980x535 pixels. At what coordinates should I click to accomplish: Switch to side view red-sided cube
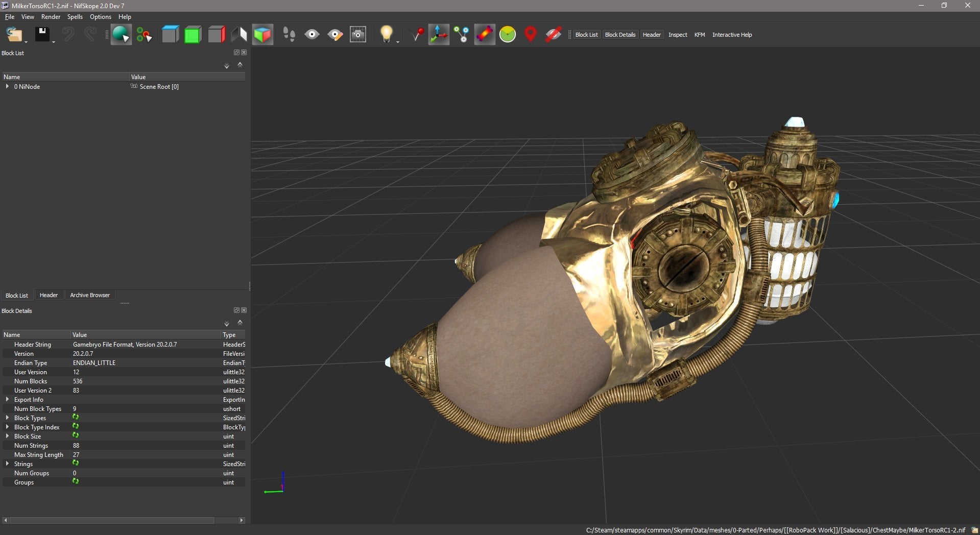(216, 35)
